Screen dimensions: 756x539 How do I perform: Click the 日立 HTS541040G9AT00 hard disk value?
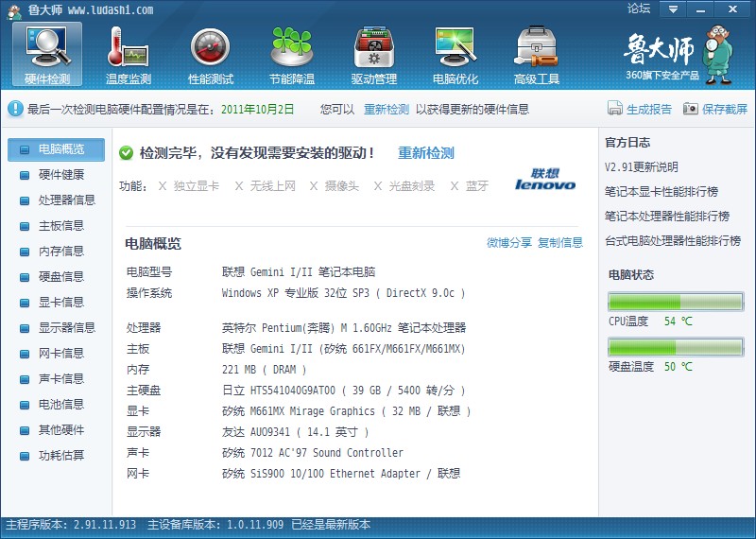pyautogui.click(x=344, y=391)
